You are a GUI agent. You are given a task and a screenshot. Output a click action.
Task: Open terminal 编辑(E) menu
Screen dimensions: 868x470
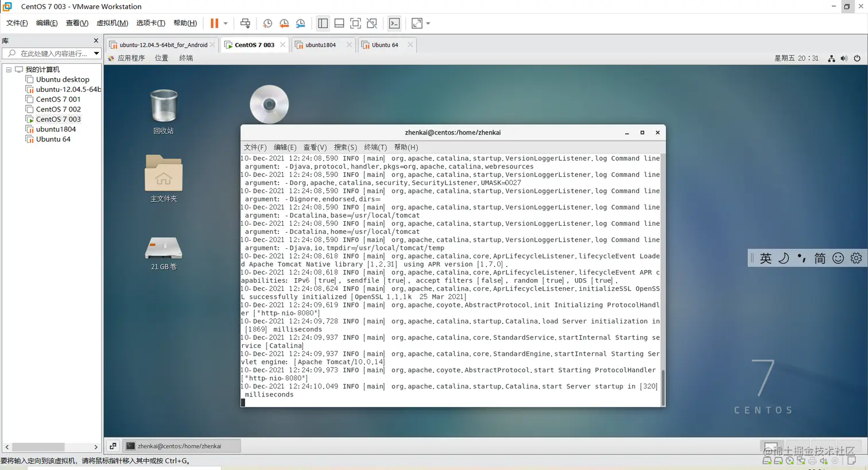click(x=285, y=148)
